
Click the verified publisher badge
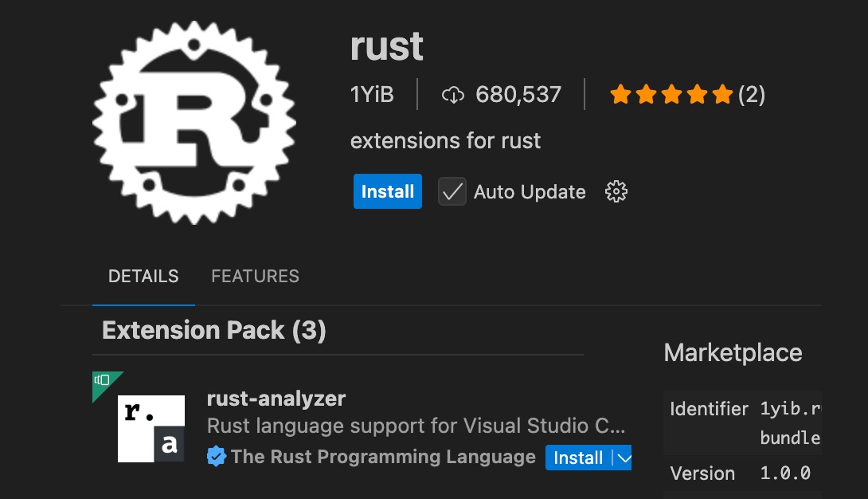(x=217, y=457)
